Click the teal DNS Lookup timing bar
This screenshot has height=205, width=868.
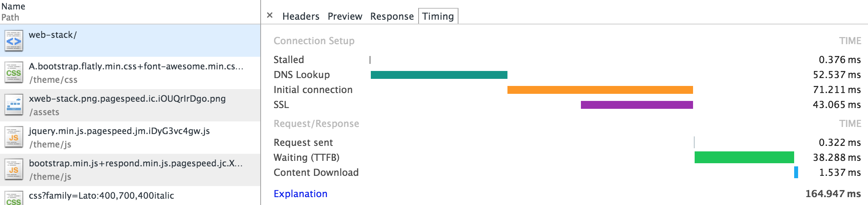tap(439, 75)
